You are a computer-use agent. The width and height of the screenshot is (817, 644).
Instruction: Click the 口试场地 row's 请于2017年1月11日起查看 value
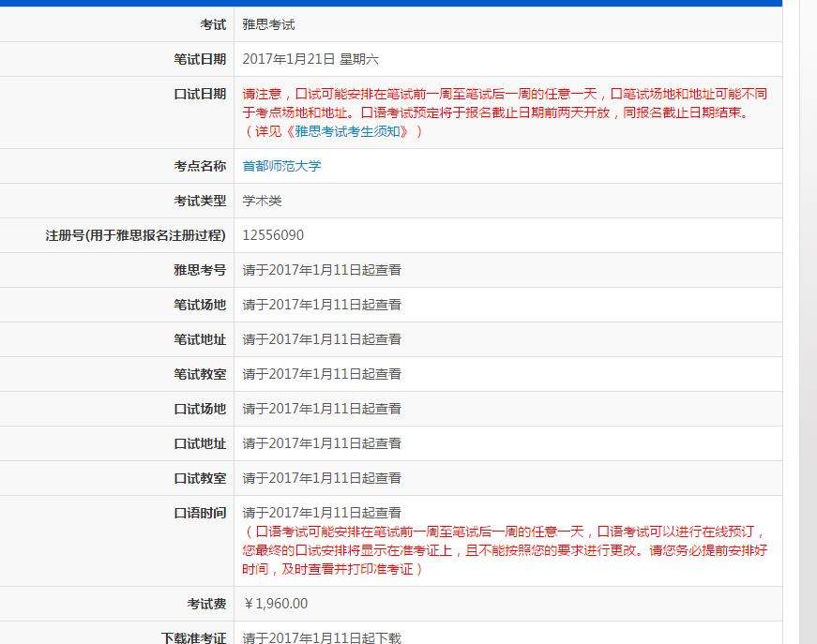pyautogui.click(x=322, y=410)
